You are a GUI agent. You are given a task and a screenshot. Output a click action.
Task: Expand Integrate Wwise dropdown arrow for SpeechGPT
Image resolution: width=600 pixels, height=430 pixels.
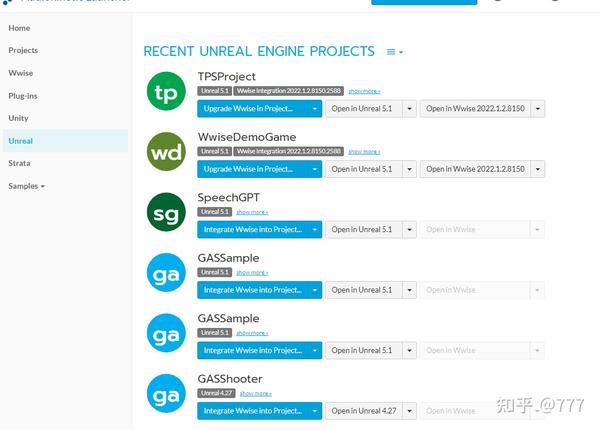[315, 230]
